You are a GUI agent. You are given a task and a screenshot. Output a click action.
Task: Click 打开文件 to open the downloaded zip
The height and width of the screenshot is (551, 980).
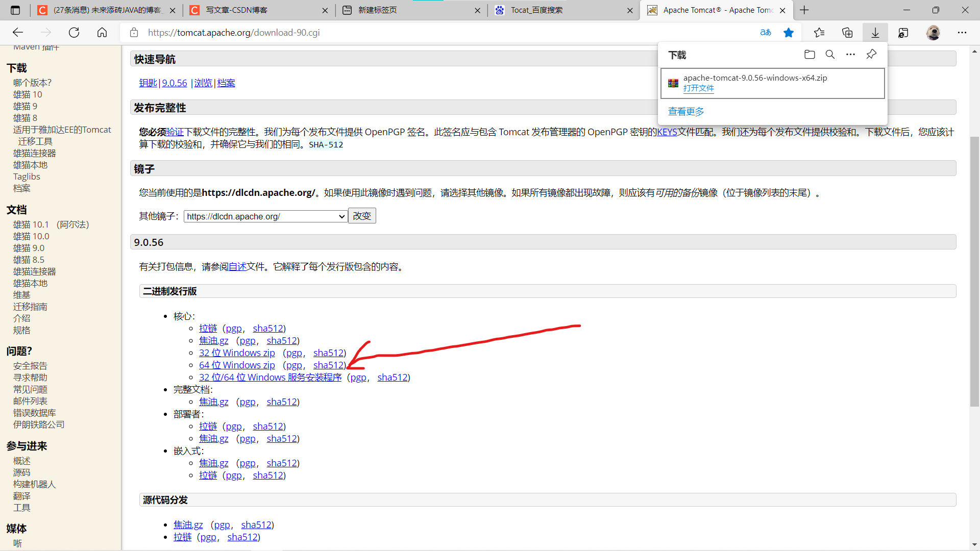click(x=698, y=88)
